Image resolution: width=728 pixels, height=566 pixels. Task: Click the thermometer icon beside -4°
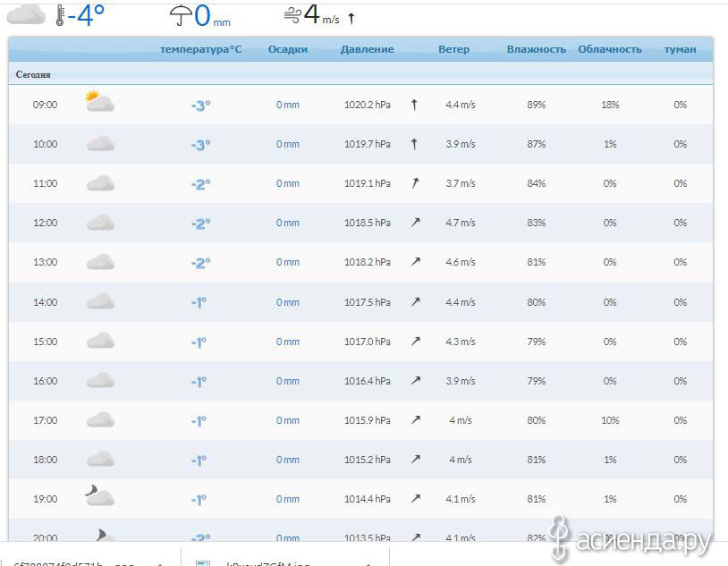pyautogui.click(x=60, y=15)
